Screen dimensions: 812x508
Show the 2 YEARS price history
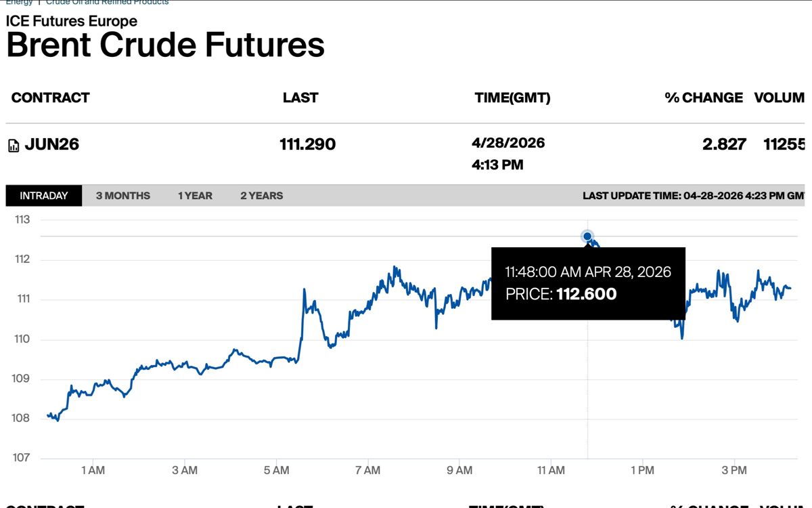262,196
